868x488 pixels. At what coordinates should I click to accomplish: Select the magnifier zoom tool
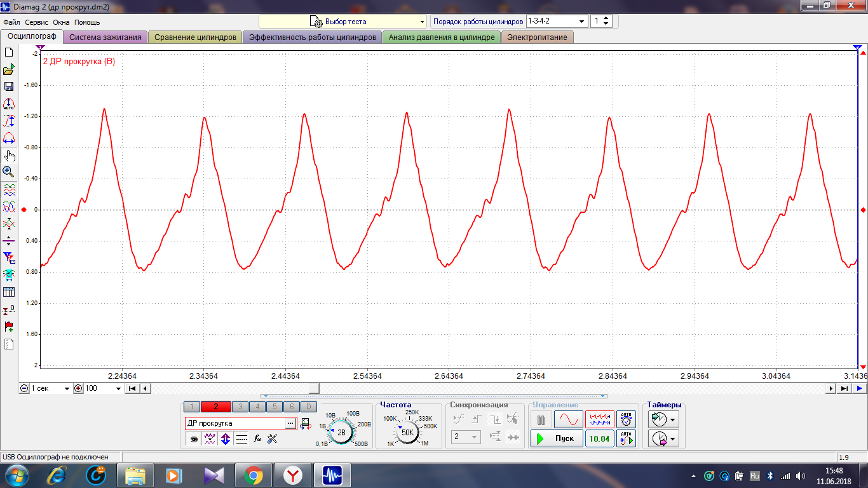tap(9, 172)
